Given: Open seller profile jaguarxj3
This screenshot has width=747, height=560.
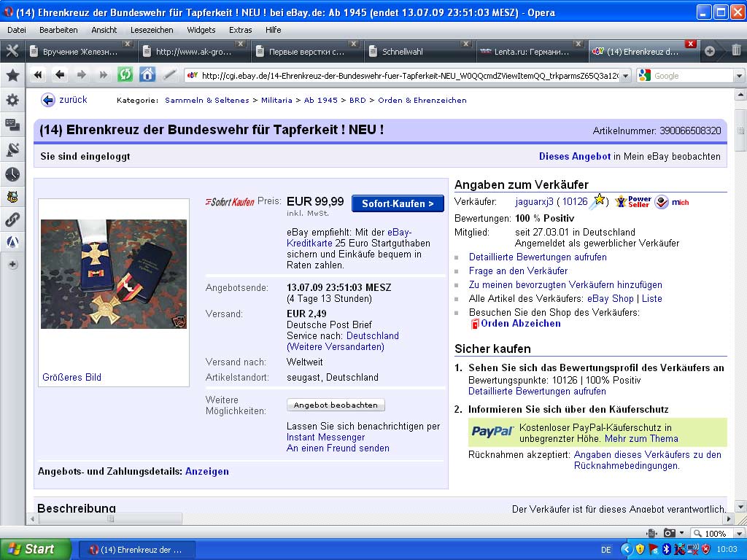Looking at the screenshot, I should click(x=534, y=201).
